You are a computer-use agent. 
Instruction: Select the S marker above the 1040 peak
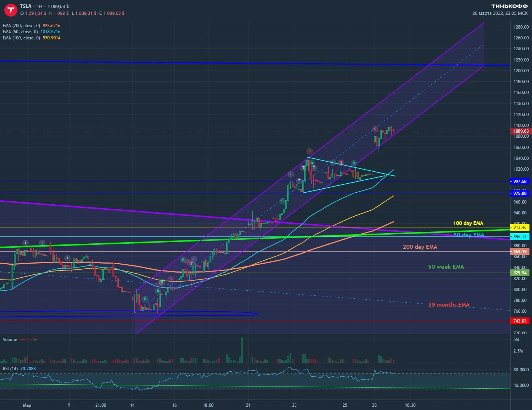[309, 151]
